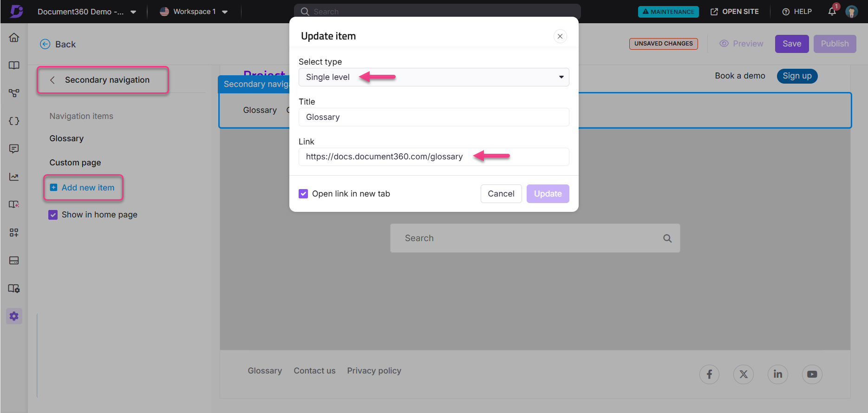Open the Widgets grid-plus icon in sidebar
The width and height of the screenshot is (868, 413).
(14, 233)
